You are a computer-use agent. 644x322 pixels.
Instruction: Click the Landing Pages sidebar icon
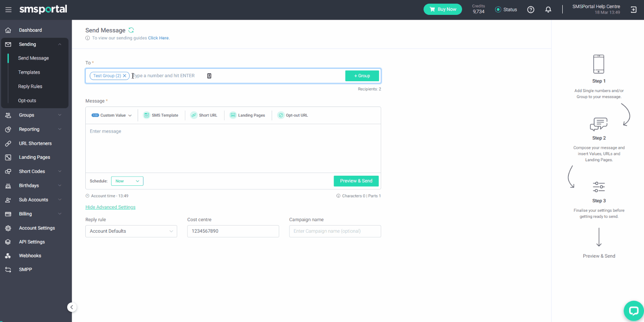pyautogui.click(x=8, y=158)
